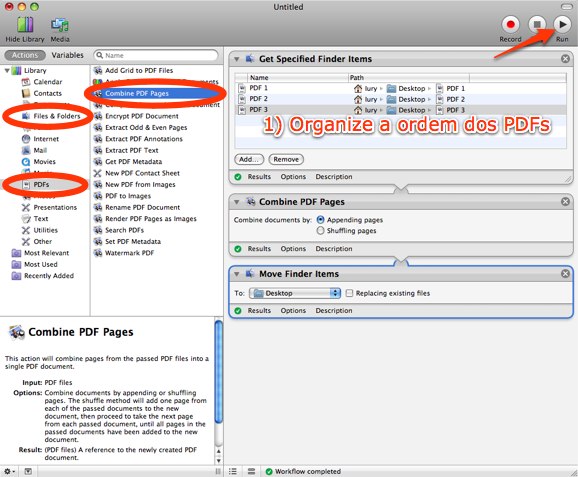The image size is (578, 477).
Task: Switch to the Variables tab
Action: [67, 55]
